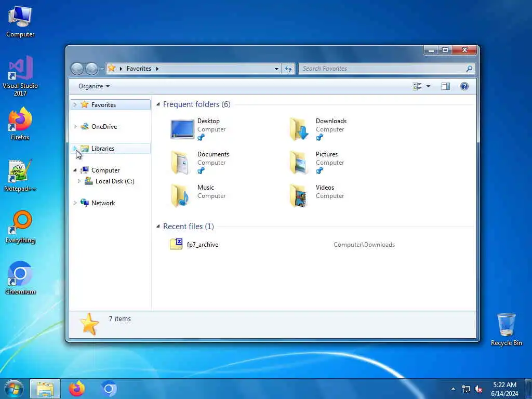Click the Frequent folders (6) header
The image size is (532, 399).
[x=197, y=104]
